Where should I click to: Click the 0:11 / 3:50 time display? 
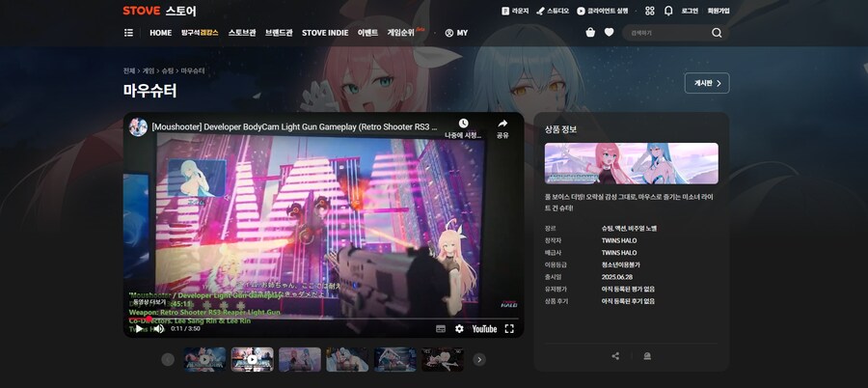tap(185, 329)
